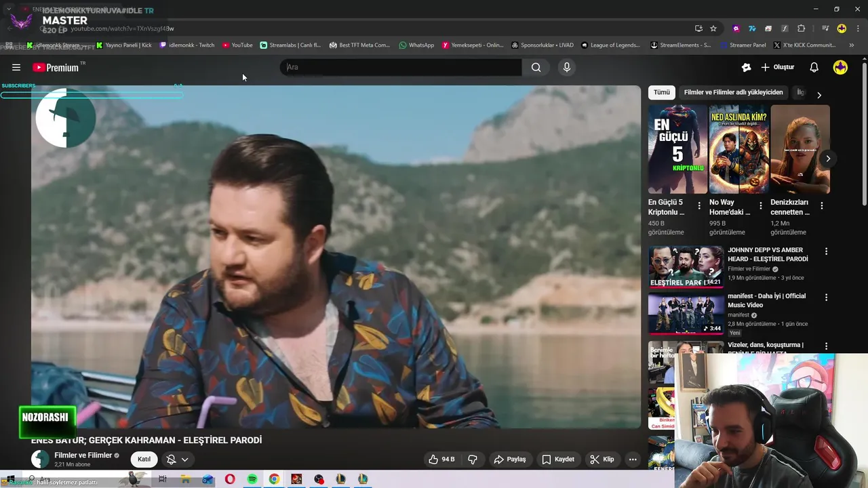Select the Tümü filter chip
The height and width of the screenshot is (488, 868).
click(661, 92)
